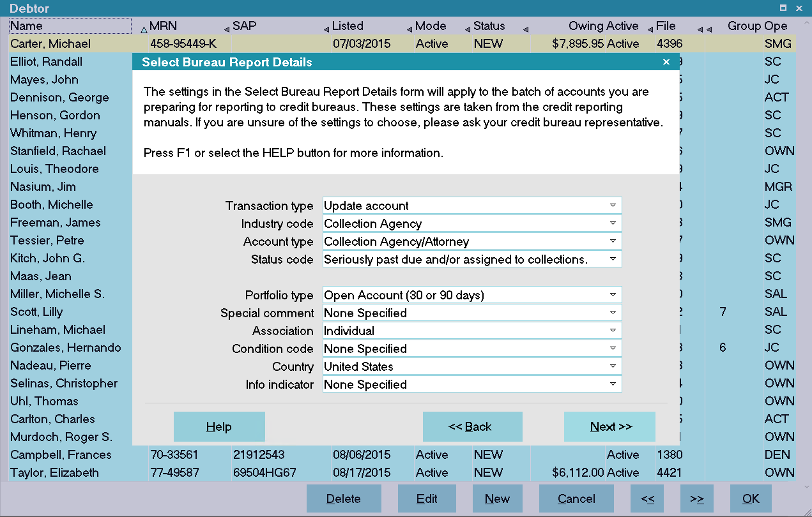Select debtor Mayes, John
812x517 pixels.
(x=44, y=80)
